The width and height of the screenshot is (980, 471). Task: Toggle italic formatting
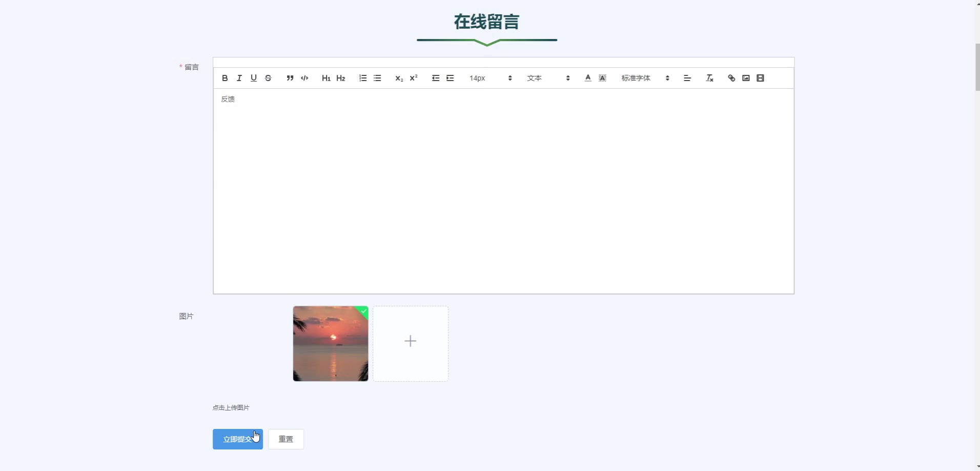239,78
